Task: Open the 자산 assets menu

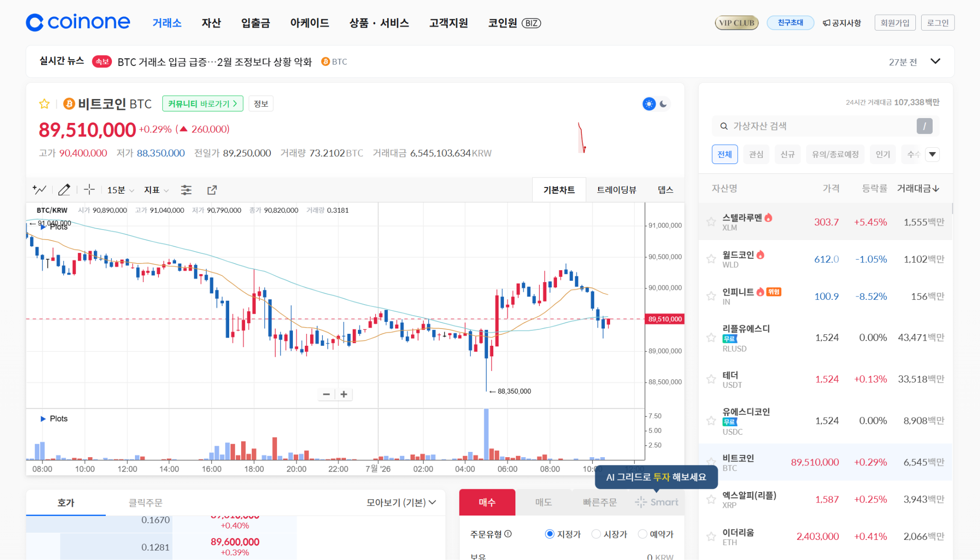Action: click(211, 23)
